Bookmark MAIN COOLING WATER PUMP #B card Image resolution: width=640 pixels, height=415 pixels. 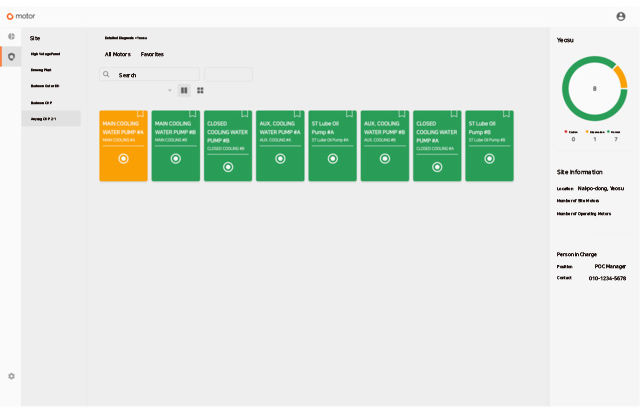(193, 114)
